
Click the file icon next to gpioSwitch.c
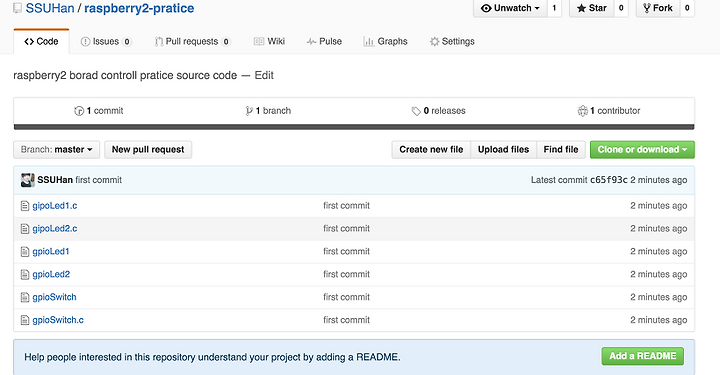(x=25, y=320)
